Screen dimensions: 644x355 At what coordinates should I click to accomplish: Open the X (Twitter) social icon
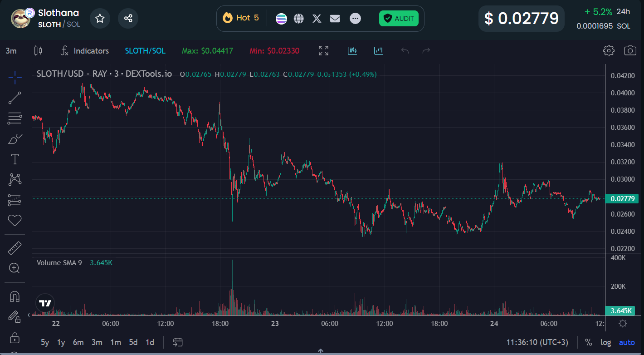[317, 19]
